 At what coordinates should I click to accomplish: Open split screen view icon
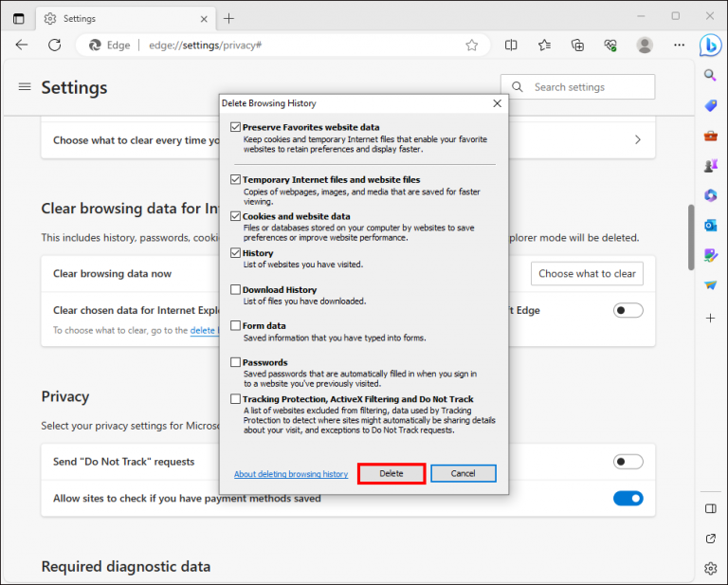click(511, 45)
